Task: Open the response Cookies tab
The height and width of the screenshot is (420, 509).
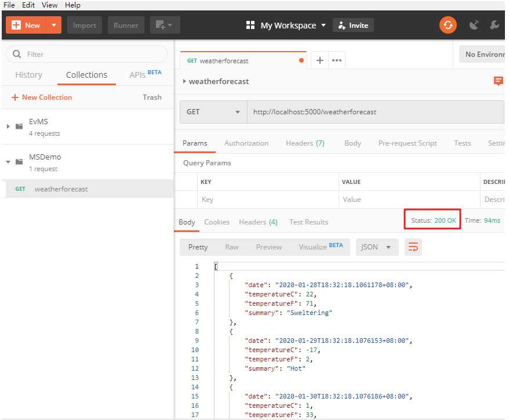Action: 217,222
